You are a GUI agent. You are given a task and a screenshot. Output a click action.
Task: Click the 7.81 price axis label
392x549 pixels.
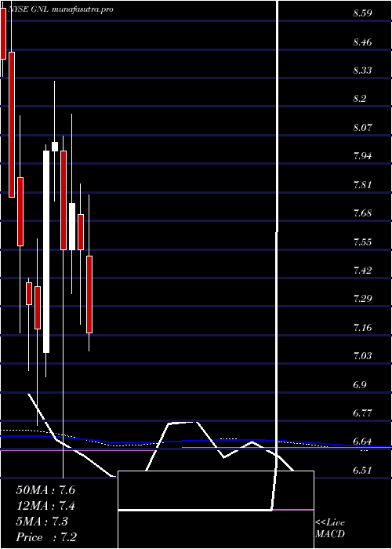tap(362, 184)
